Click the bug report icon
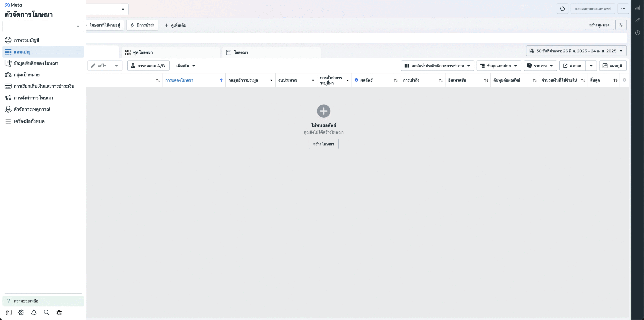The image size is (644, 320). [x=59, y=312]
